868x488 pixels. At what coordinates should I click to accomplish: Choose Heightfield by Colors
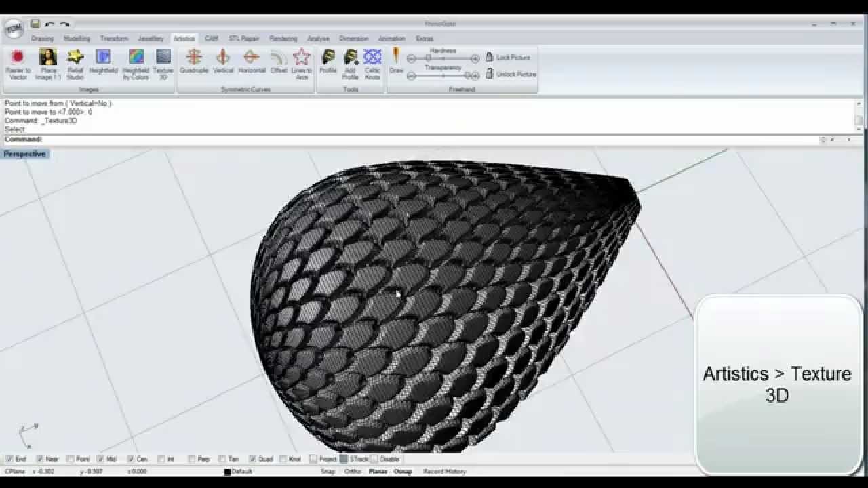136,64
